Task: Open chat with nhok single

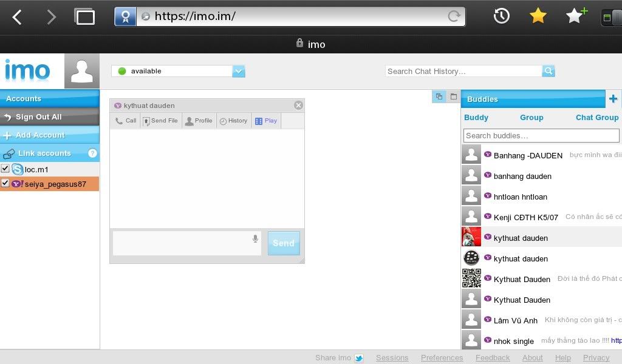Action: (x=542, y=340)
